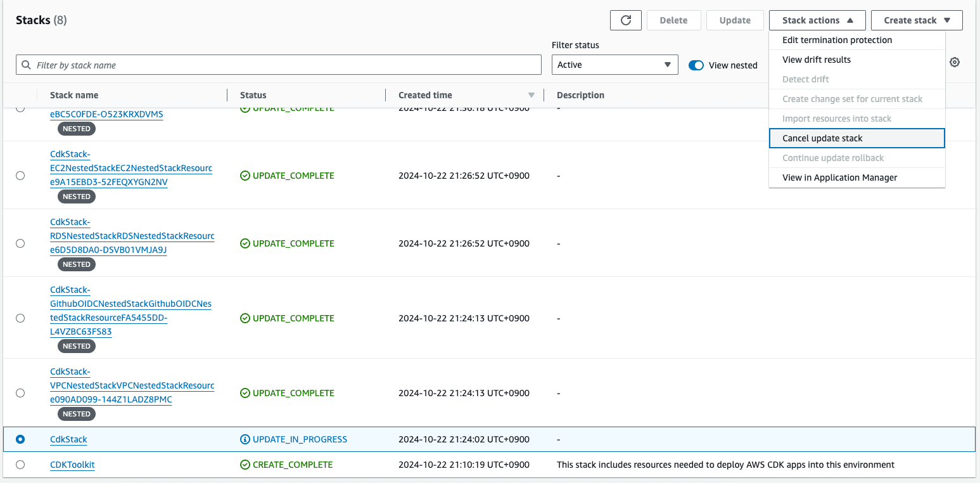Click the NESTED badge under GithubOIDCNestedStack
The image size is (980, 483).
click(x=77, y=346)
